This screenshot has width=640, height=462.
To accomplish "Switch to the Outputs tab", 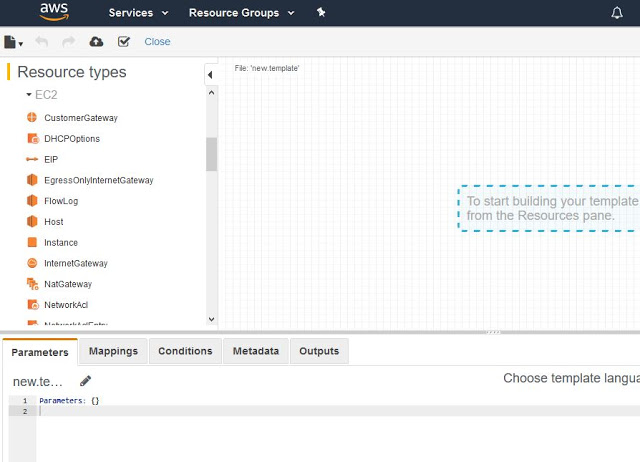I will 319,351.
